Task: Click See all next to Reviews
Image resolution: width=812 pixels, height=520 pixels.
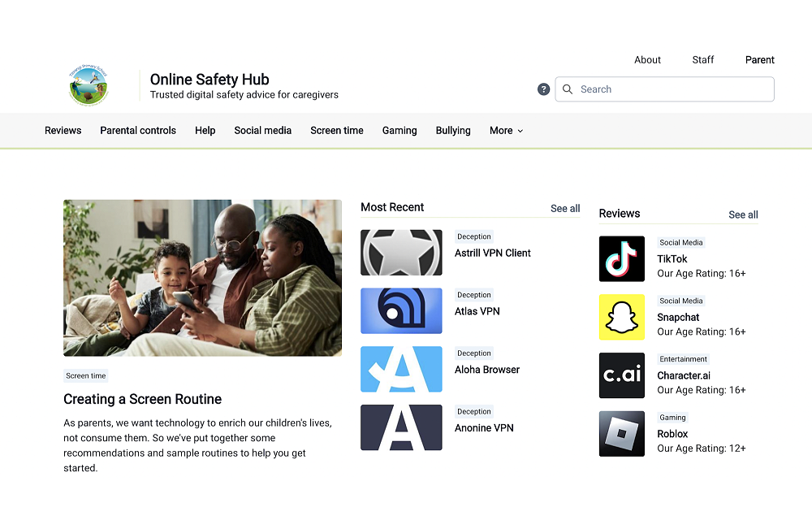Action: 743,215
